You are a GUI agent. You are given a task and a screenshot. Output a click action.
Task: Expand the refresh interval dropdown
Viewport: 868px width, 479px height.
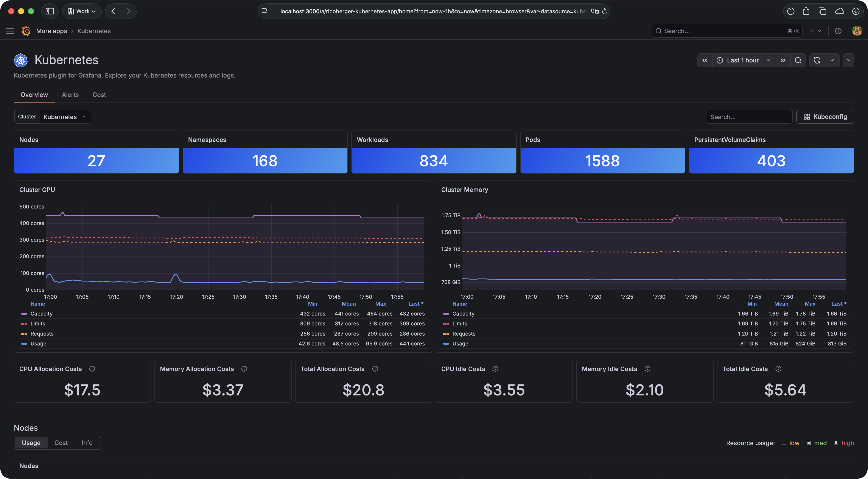click(x=832, y=60)
